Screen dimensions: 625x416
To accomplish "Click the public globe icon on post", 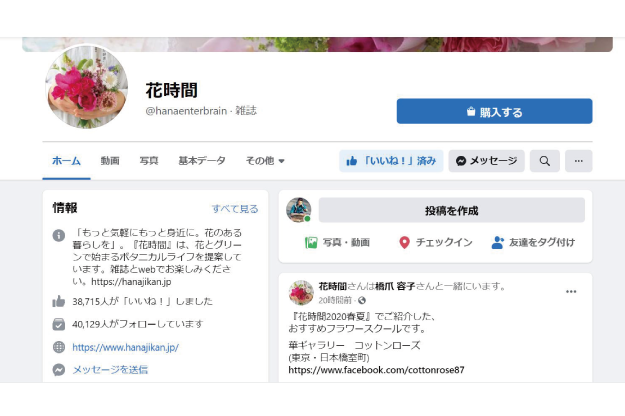I will pos(362,300).
